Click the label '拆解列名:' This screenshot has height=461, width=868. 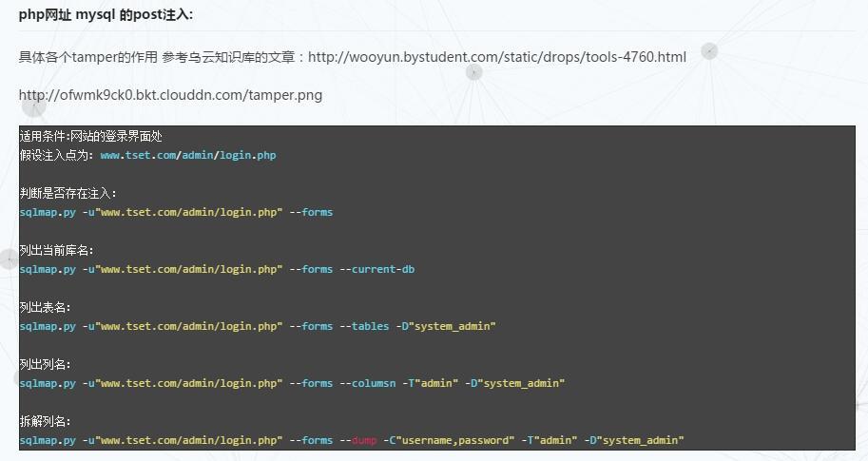[x=45, y=421]
